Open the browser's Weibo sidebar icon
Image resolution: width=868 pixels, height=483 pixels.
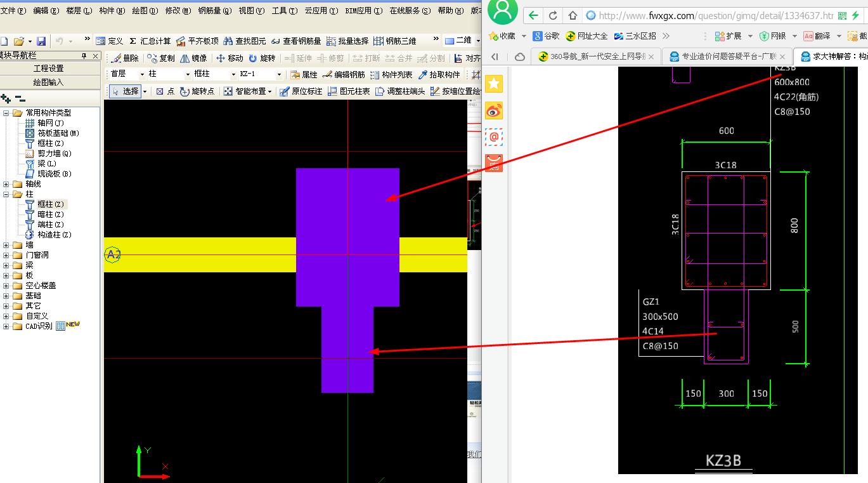pyautogui.click(x=494, y=111)
